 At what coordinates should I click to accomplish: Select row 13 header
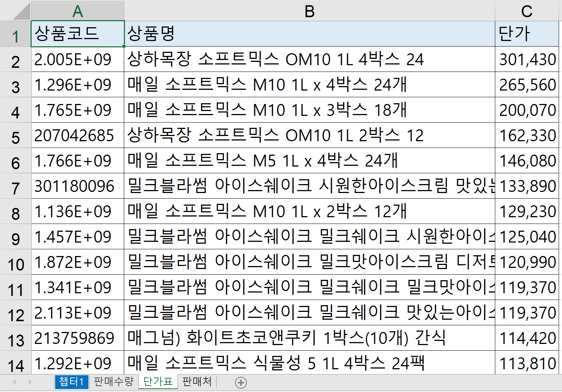[x=15, y=338]
